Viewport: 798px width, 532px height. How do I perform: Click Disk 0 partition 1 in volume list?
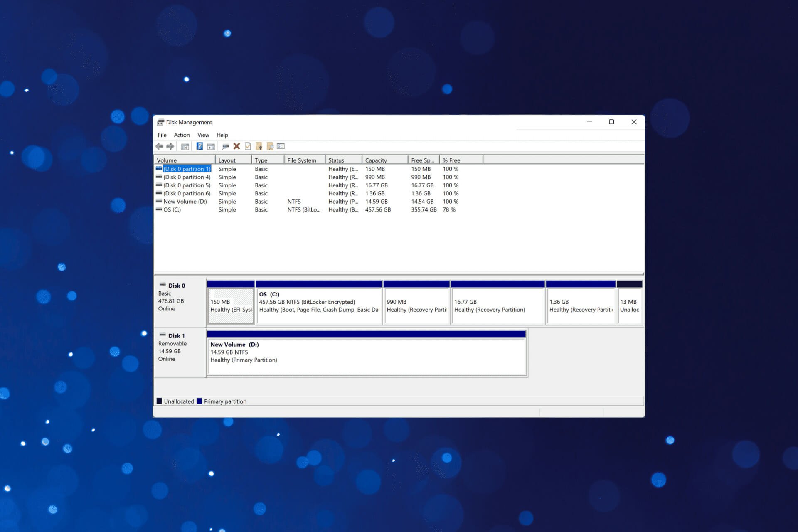(186, 169)
